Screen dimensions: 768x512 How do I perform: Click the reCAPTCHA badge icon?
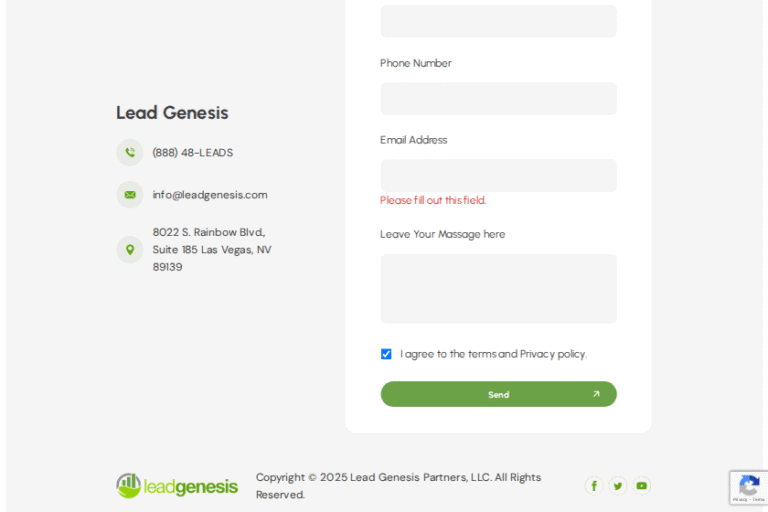749,487
